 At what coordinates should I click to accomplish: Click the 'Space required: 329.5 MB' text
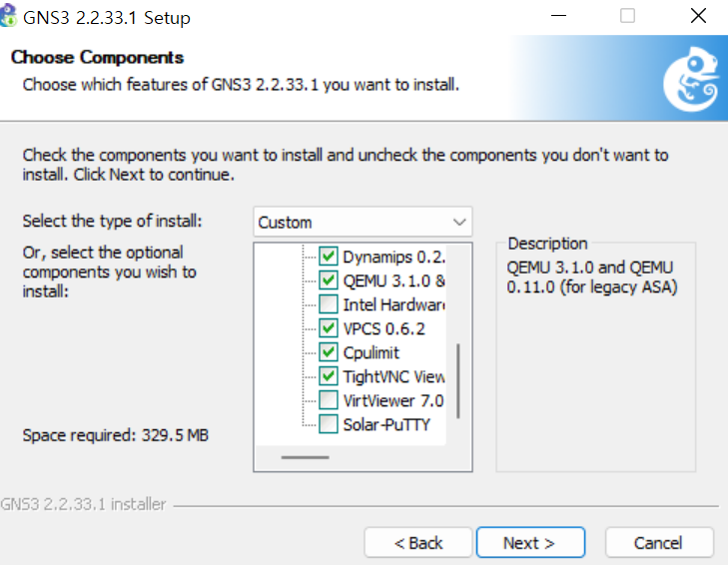pos(116,435)
